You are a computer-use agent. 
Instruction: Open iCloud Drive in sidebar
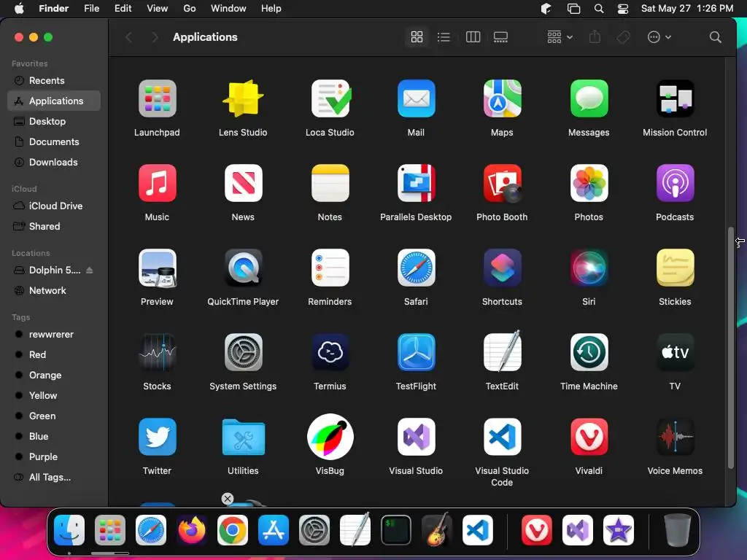(x=54, y=206)
